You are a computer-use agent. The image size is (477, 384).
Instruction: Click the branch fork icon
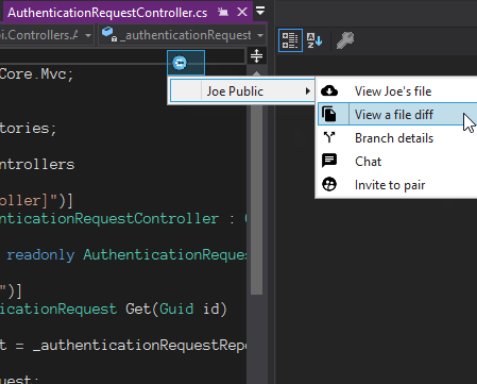(x=329, y=137)
